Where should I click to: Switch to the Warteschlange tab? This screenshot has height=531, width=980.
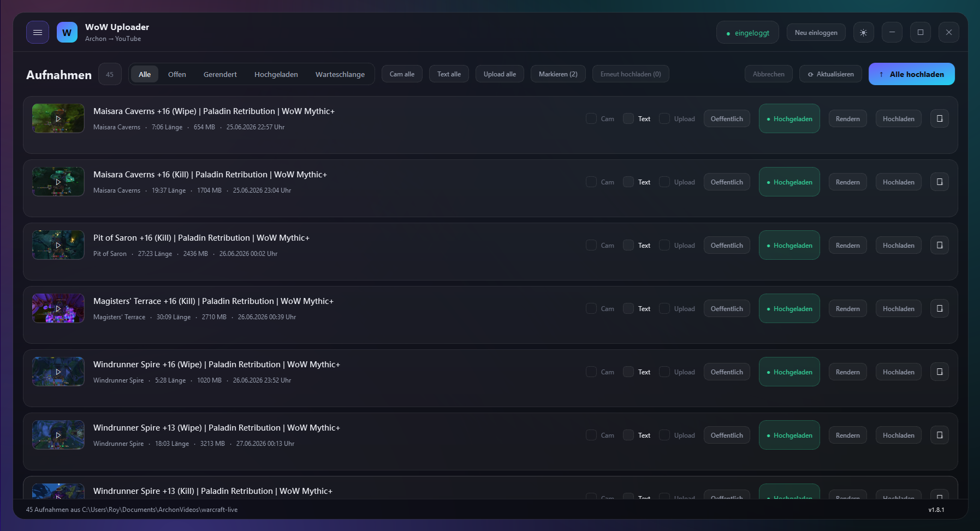[340, 74]
